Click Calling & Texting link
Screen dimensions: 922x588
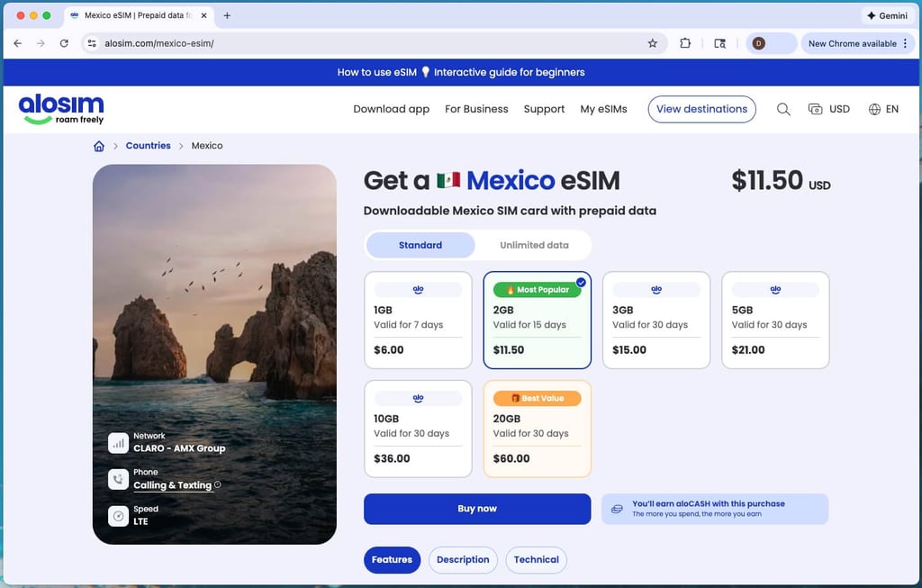click(172, 485)
